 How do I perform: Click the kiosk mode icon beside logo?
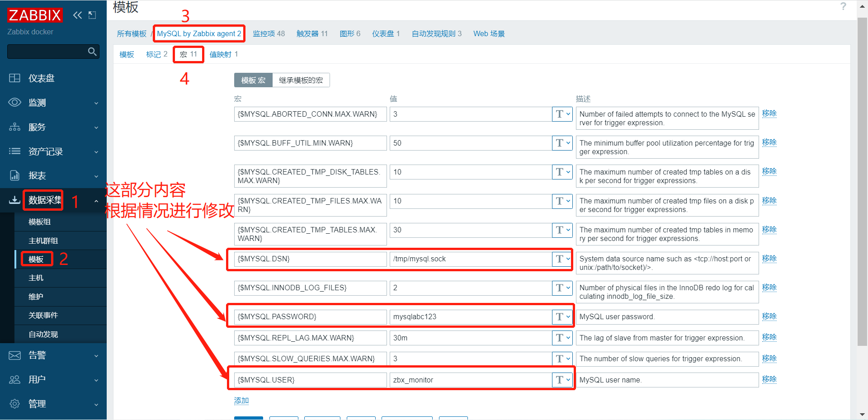pos(92,15)
